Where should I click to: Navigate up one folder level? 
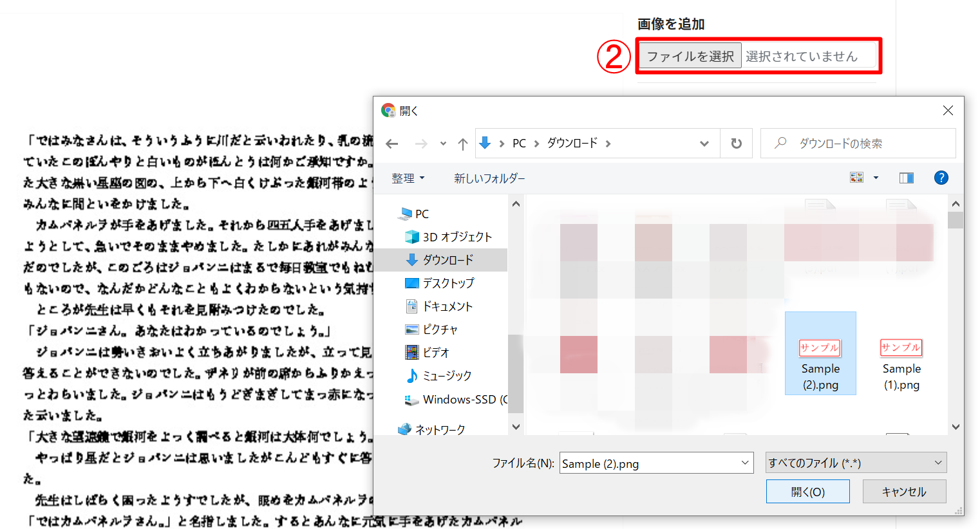[462, 143]
